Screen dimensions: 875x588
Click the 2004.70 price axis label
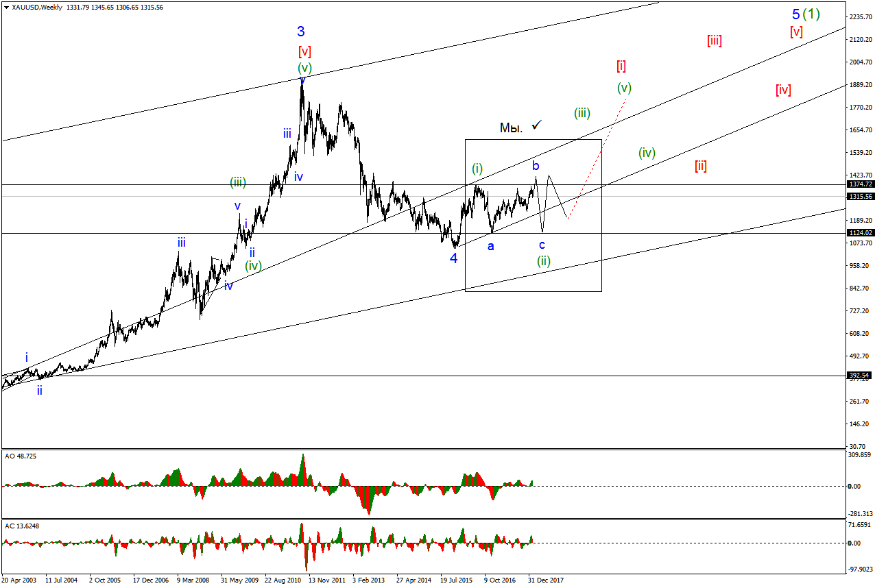click(x=861, y=62)
